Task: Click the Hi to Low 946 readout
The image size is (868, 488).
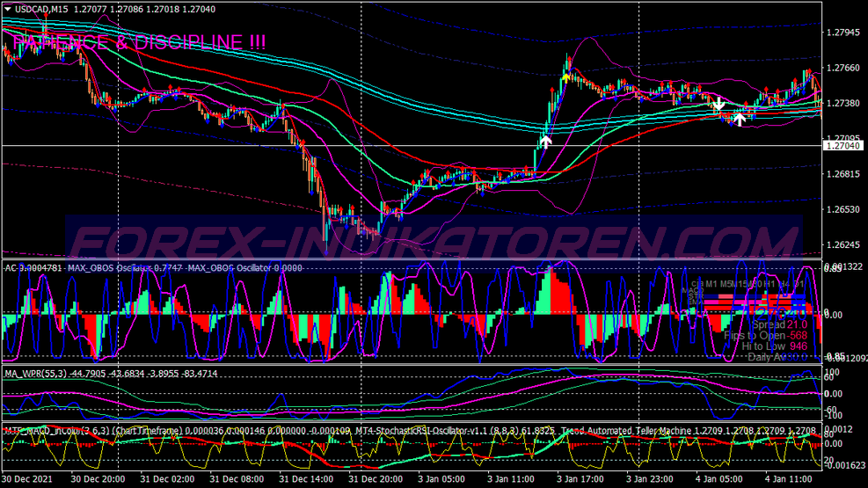Action: pyautogui.click(x=774, y=346)
